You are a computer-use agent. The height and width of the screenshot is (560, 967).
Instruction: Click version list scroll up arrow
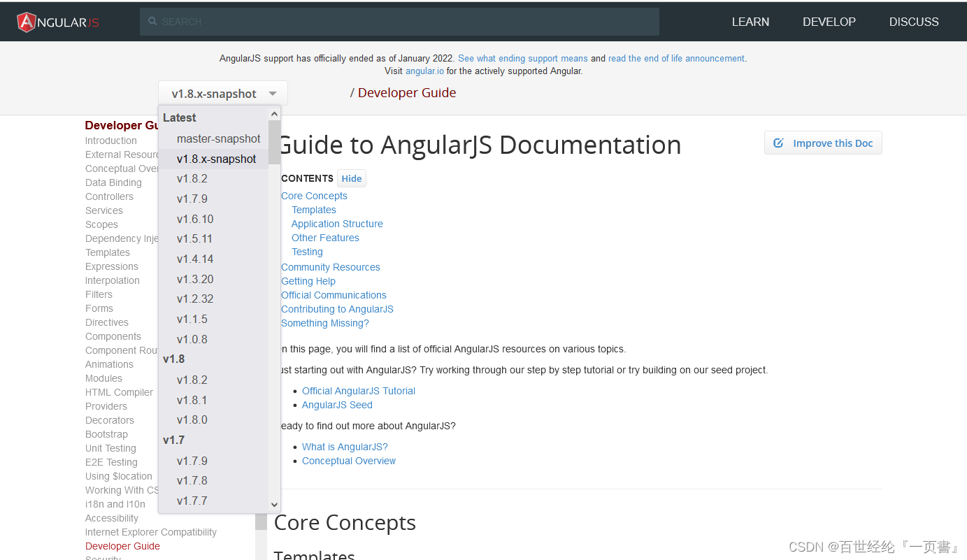[274, 113]
